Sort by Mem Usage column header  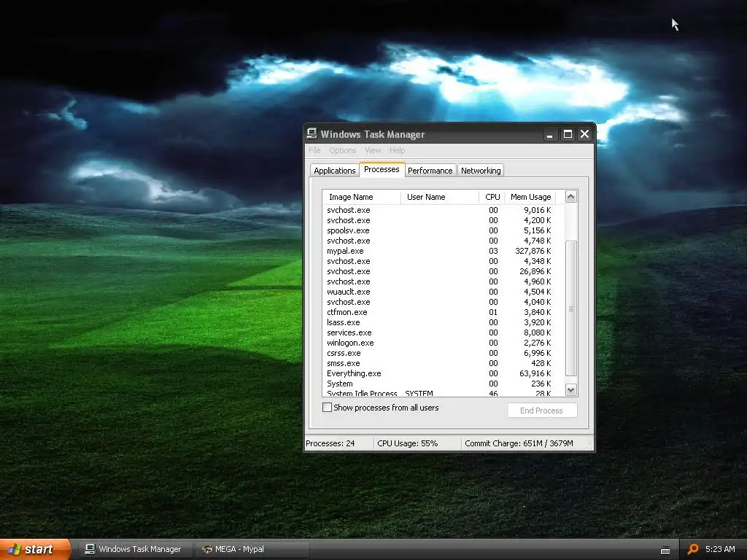[530, 197]
